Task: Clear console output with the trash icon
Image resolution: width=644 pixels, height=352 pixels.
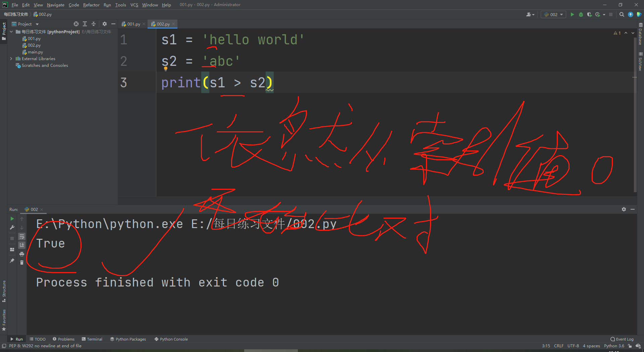Action: click(x=22, y=263)
